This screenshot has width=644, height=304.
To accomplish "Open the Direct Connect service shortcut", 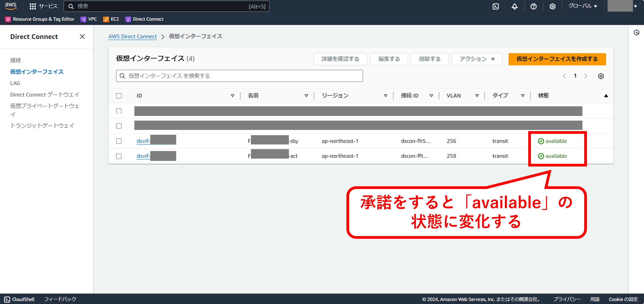I will coord(144,19).
